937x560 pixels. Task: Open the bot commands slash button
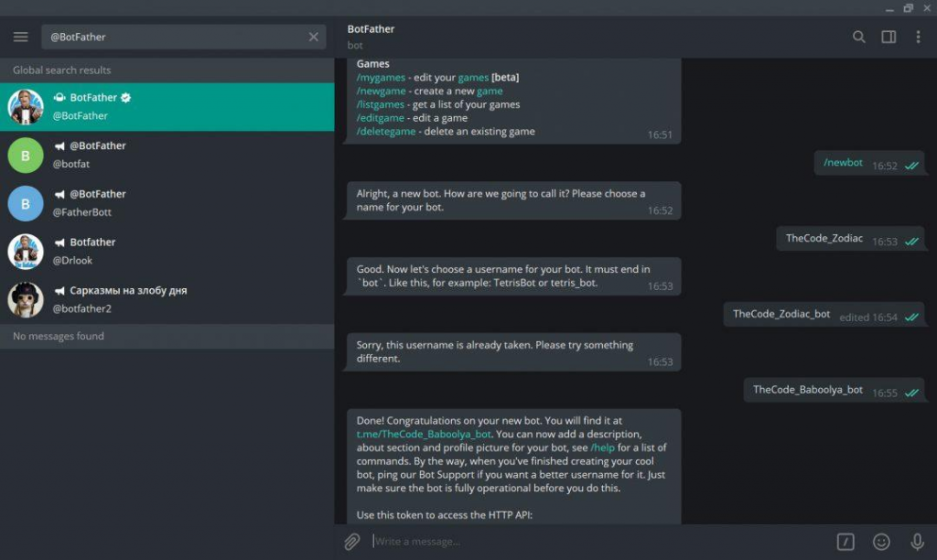[x=845, y=542]
